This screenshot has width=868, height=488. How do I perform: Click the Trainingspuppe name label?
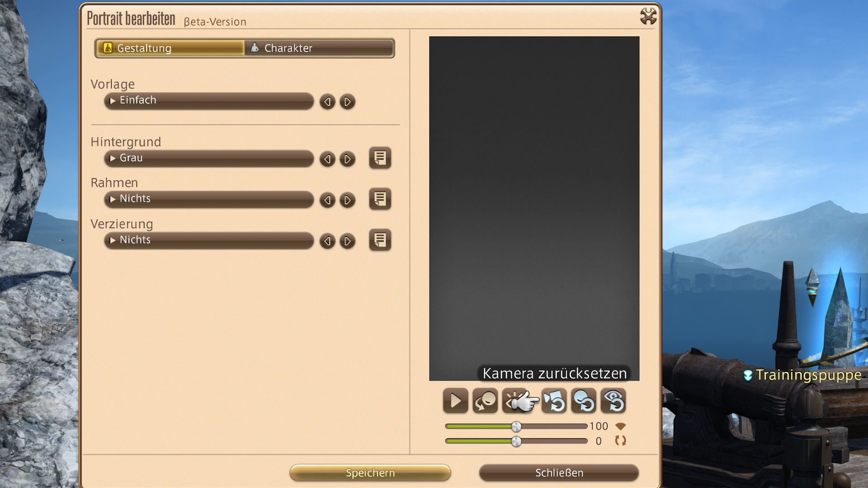808,375
